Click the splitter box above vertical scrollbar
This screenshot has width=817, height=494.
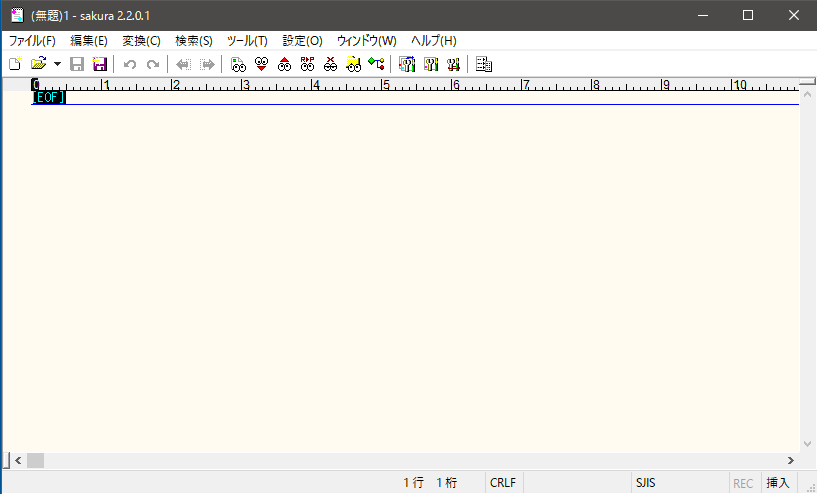click(x=808, y=82)
